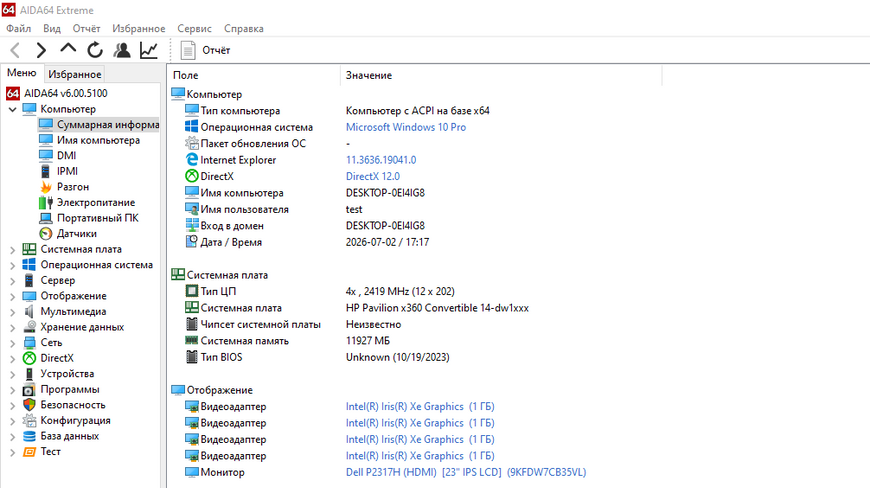
Task: Switch to the Меню tab
Action: (22, 73)
